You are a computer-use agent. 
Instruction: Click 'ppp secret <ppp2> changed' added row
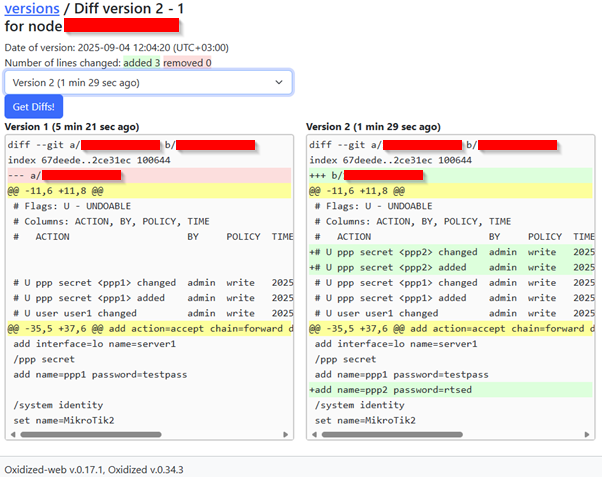[x=451, y=252]
